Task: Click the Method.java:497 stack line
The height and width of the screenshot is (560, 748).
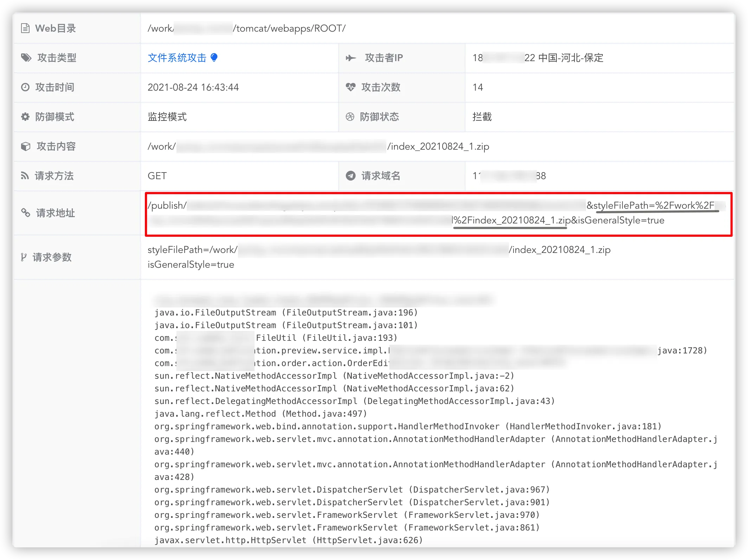Action: pyautogui.click(x=261, y=414)
